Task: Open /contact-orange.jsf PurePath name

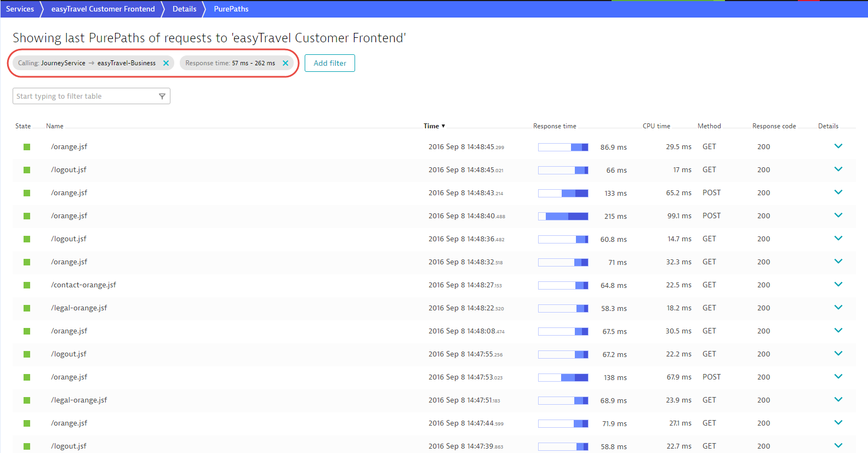Action: pyautogui.click(x=83, y=285)
